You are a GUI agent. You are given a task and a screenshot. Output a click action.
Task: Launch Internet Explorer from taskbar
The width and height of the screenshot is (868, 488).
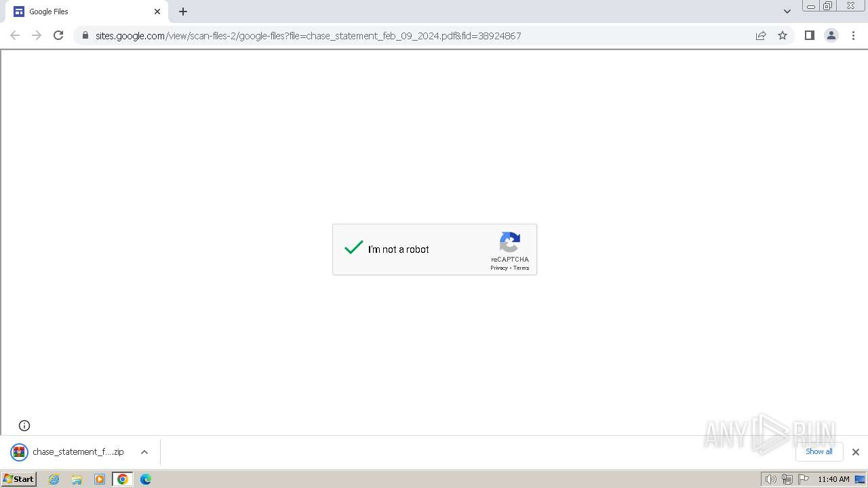54,479
